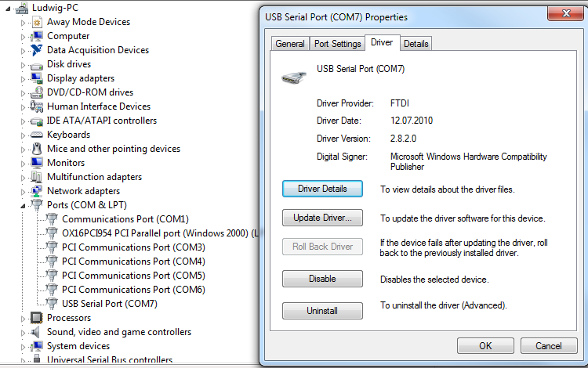Image resolution: width=588 pixels, height=368 pixels.
Task: Click the Processors category icon
Action: [x=36, y=318]
